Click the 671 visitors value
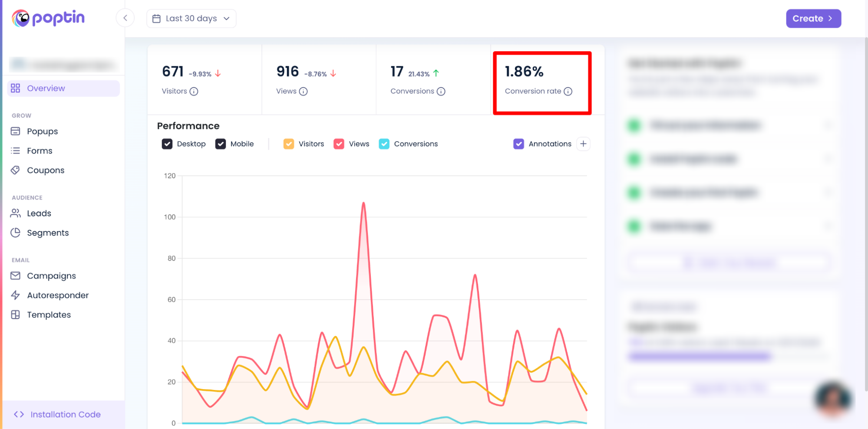The width and height of the screenshot is (868, 429). [x=173, y=72]
